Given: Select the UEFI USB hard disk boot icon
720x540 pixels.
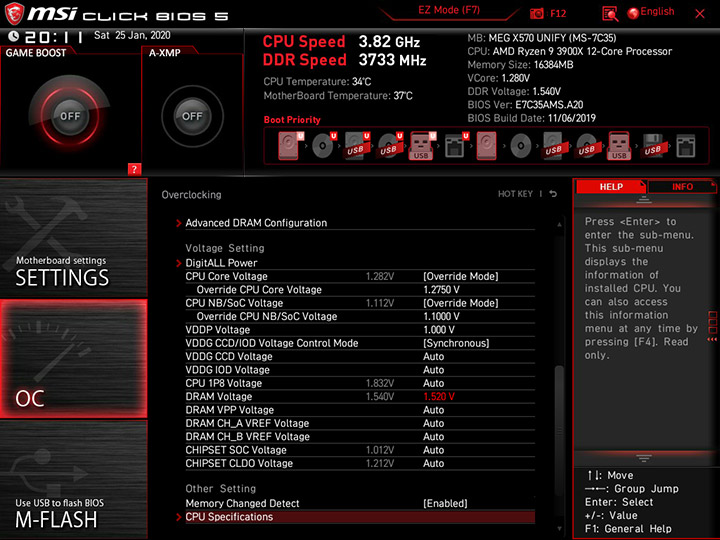Looking at the screenshot, I should pyautogui.click(x=357, y=146).
